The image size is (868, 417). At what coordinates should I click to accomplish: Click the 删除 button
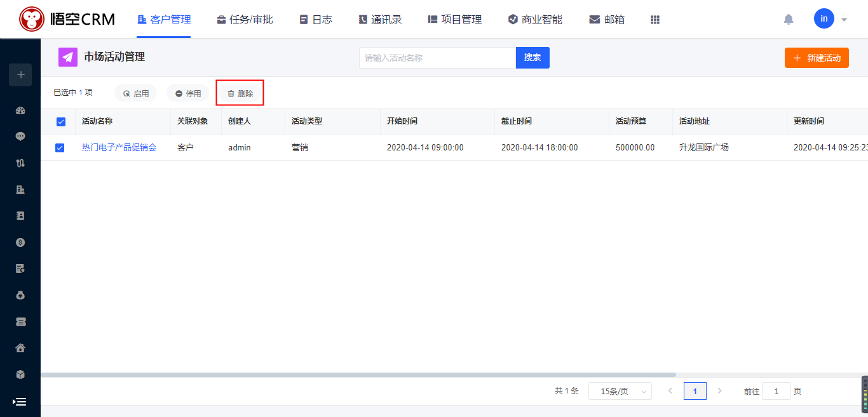point(240,93)
